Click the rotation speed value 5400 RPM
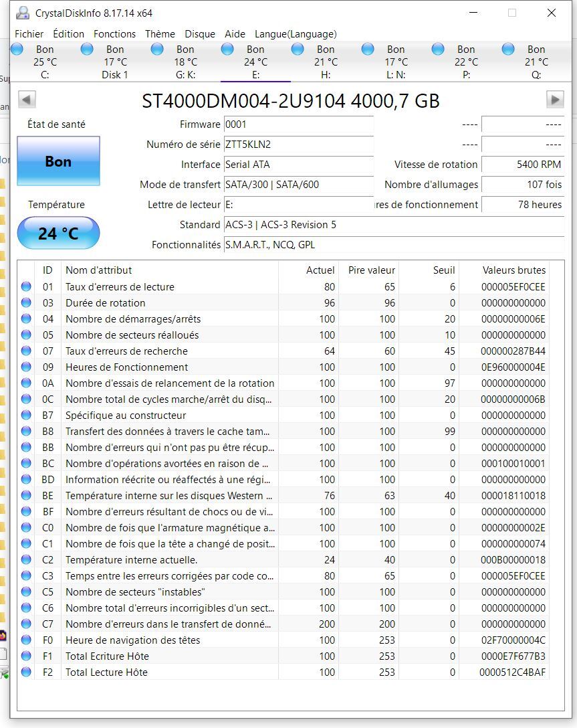The width and height of the screenshot is (577, 728). click(523, 165)
